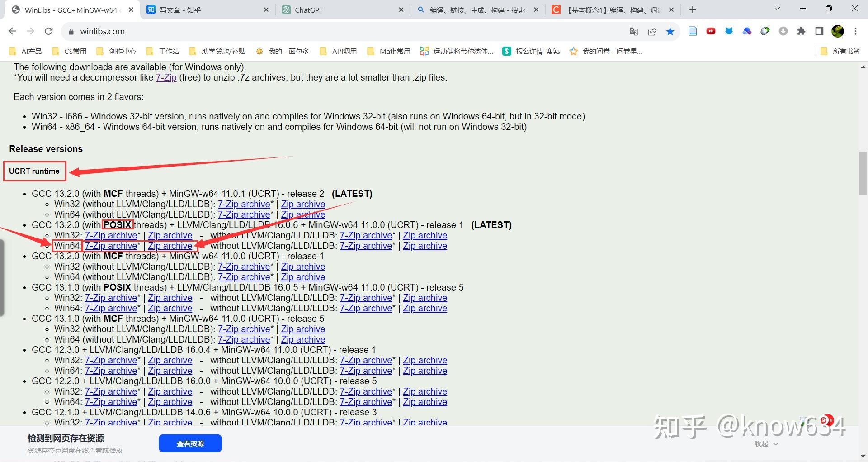The image size is (868, 462).
Task: Reload the winlibs.com page
Action: pos(49,31)
